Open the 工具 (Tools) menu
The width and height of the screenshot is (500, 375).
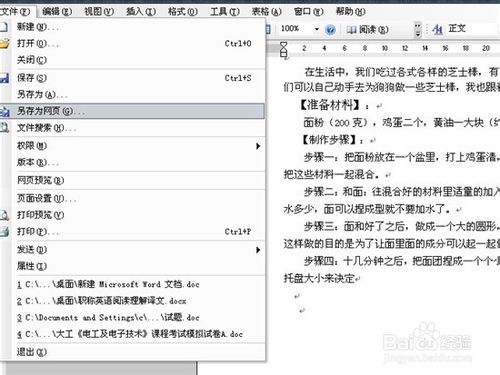(225, 11)
